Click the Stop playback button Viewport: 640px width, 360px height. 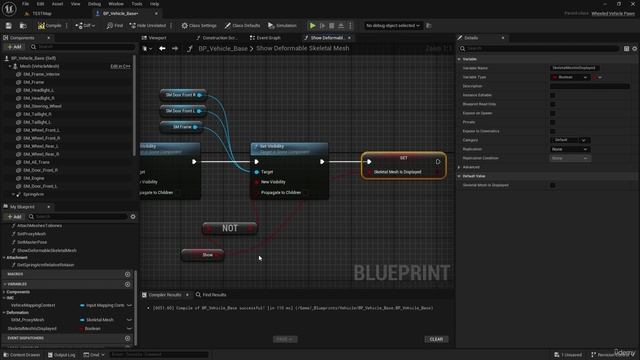pyautogui.click(x=331, y=26)
